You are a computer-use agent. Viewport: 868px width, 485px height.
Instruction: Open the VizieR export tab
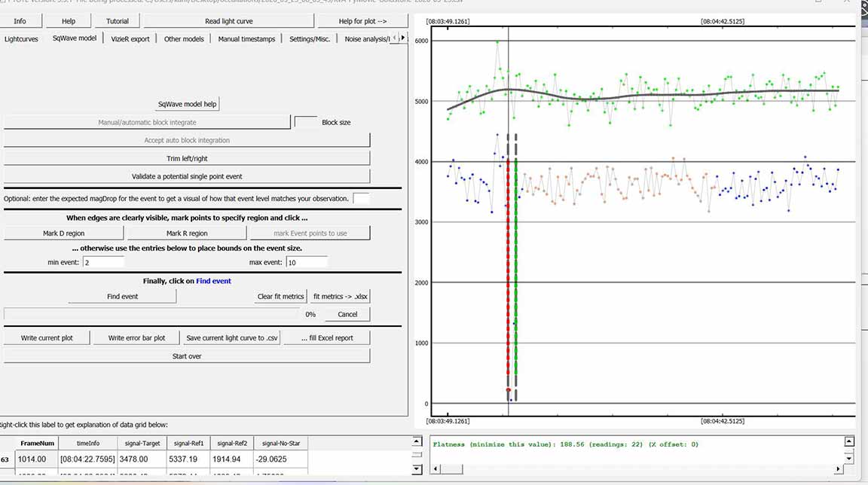(130, 38)
